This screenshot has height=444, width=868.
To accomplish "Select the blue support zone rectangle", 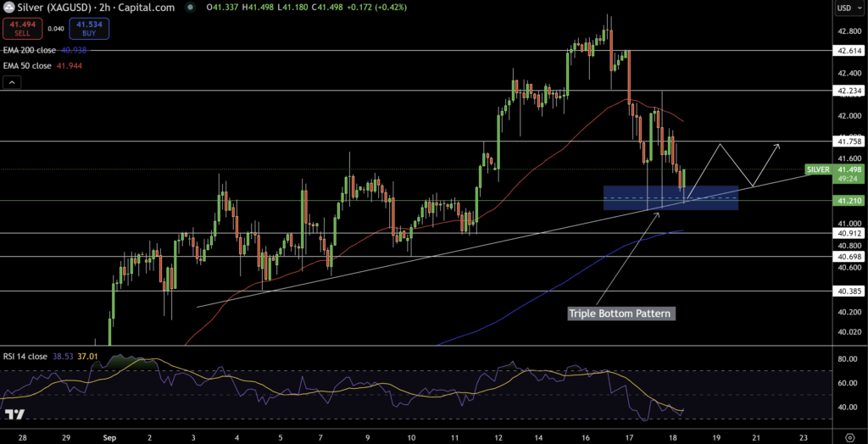I will point(670,197).
